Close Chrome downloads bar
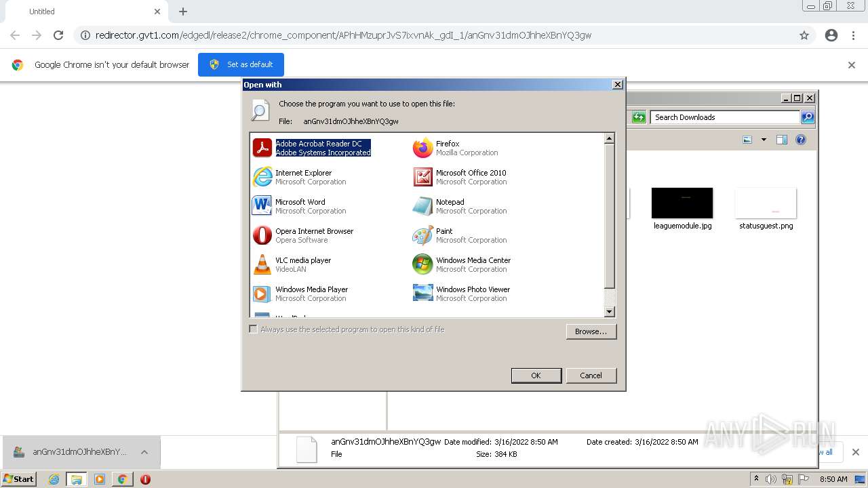Screen dimensions: 868x488 (x=855, y=452)
